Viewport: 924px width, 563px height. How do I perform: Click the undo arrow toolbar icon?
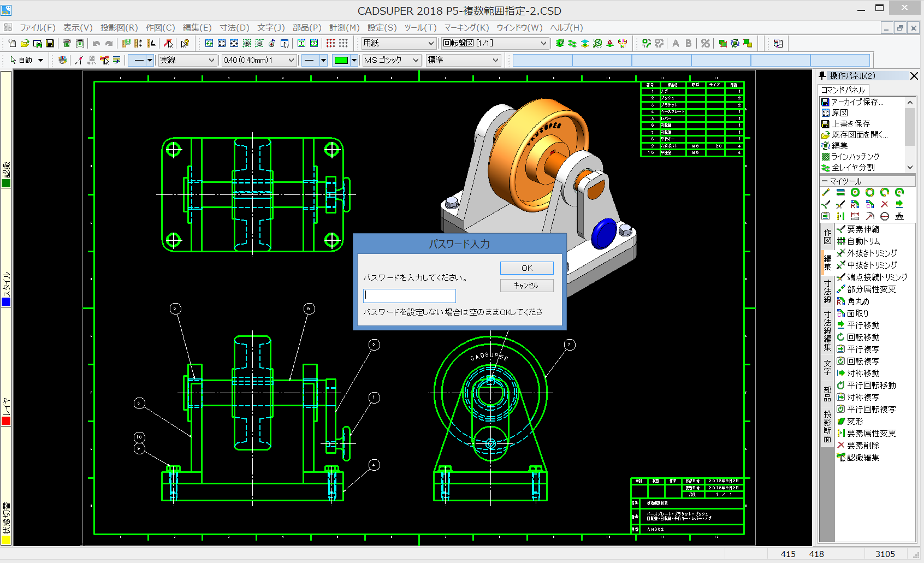point(96,43)
